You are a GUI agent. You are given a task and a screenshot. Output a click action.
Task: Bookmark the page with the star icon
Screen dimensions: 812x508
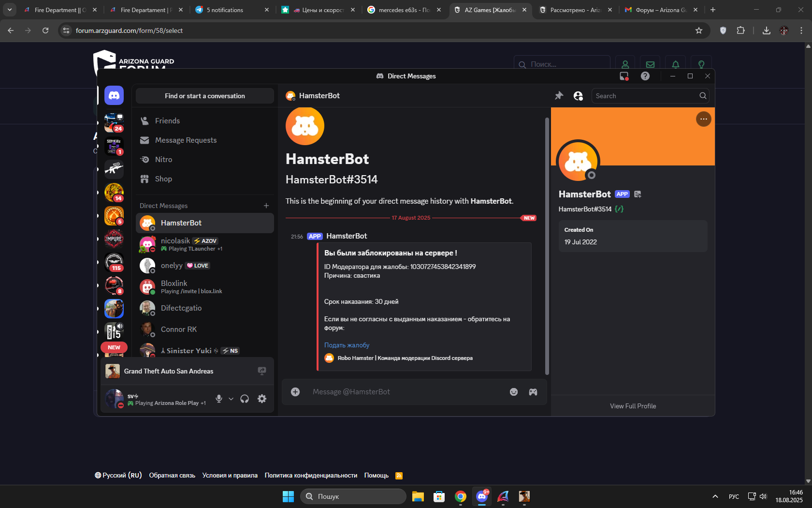pos(699,30)
